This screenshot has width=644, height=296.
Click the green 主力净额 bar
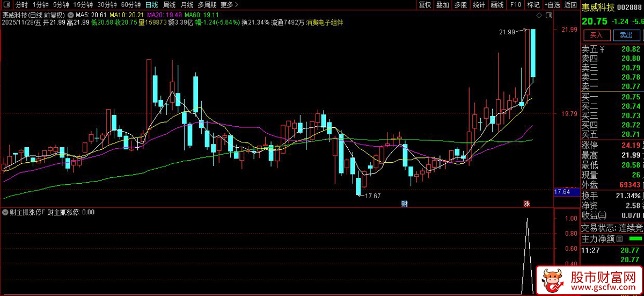tap(635, 238)
